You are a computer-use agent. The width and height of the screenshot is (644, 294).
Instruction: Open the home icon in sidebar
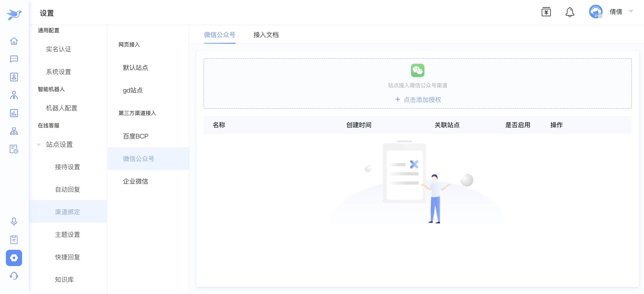(14, 41)
